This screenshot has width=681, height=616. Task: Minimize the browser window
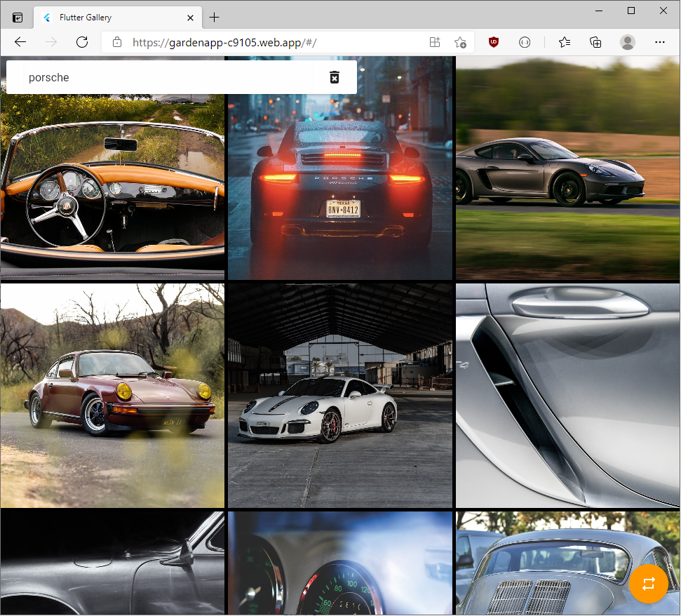(x=599, y=11)
